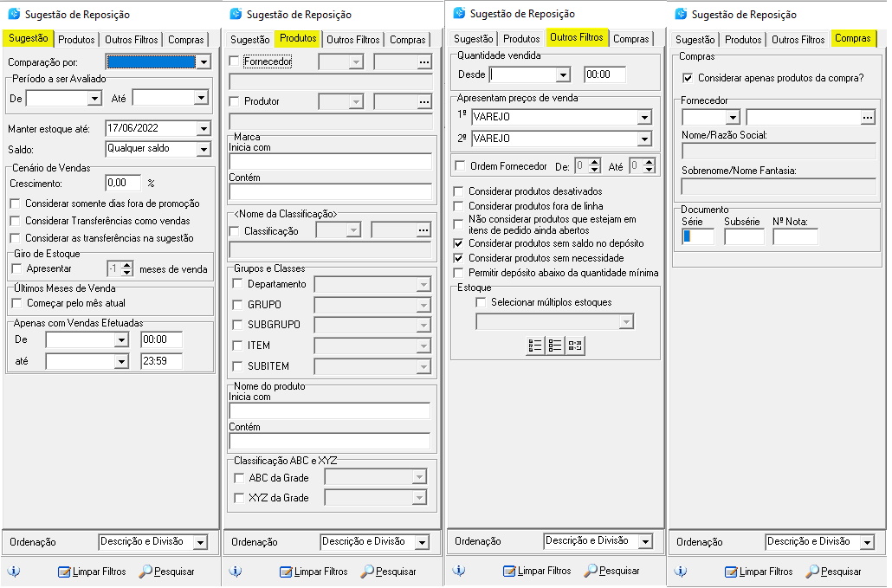Click the Nº Nota input field
892x588 pixels.
(795, 236)
